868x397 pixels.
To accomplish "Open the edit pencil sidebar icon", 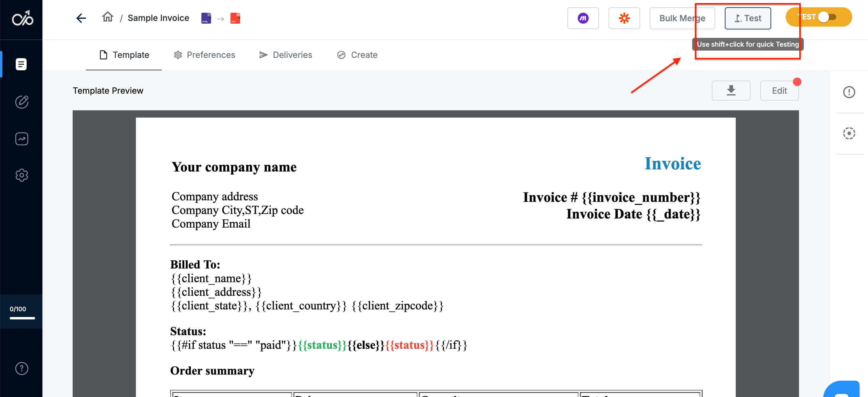I will [21, 102].
